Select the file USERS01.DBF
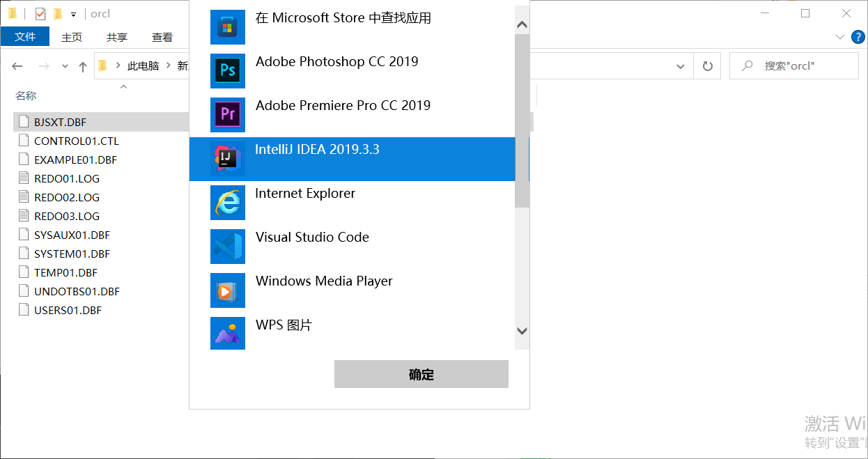Image resolution: width=868 pixels, height=459 pixels. [x=68, y=310]
